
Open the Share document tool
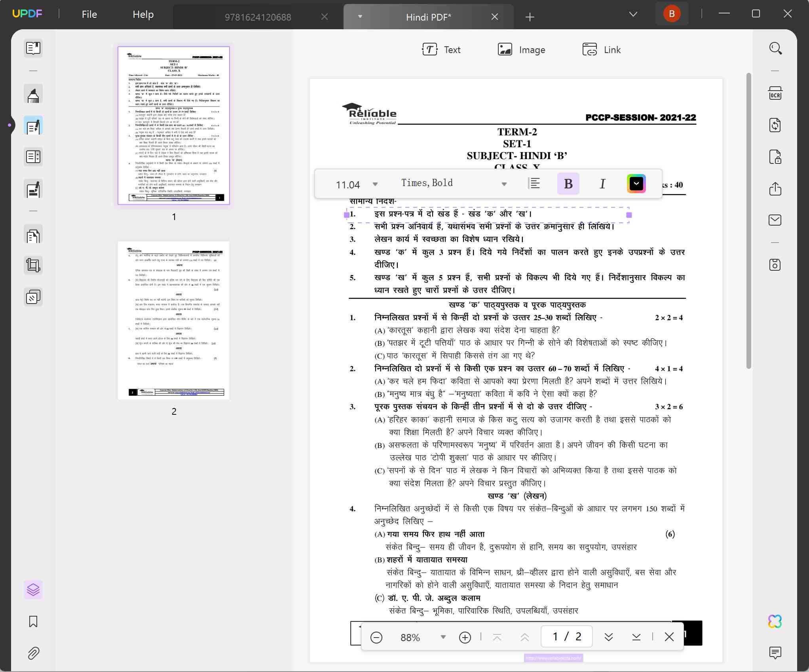coord(775,189)
